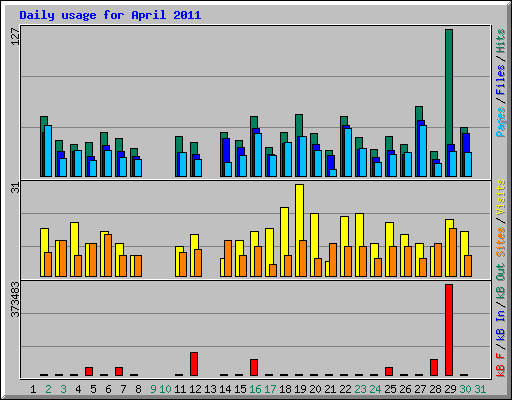Click the red kB bar for day 5
512x400 pixels.
coord(89,371)
